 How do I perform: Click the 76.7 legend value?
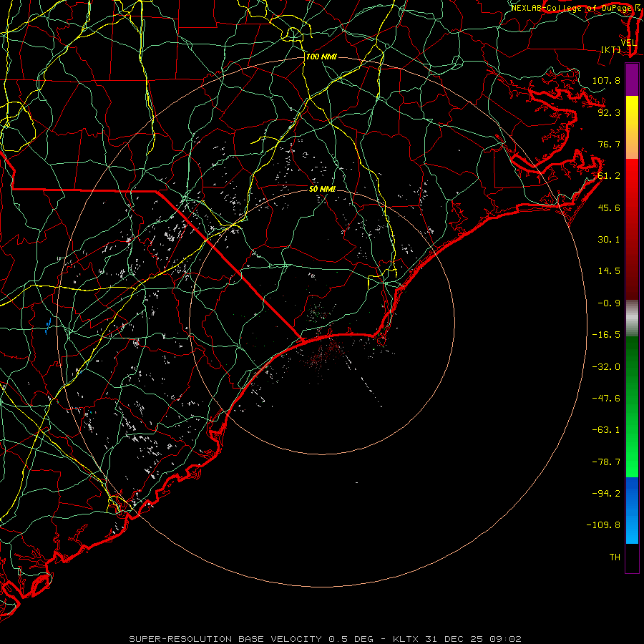coord(609,144)
